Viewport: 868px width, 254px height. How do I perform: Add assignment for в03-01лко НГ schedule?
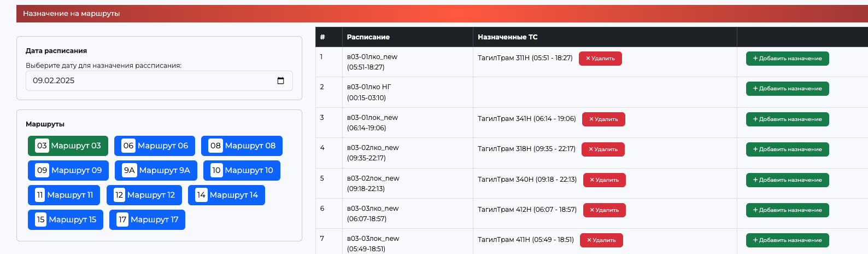(x=787, y=89)
